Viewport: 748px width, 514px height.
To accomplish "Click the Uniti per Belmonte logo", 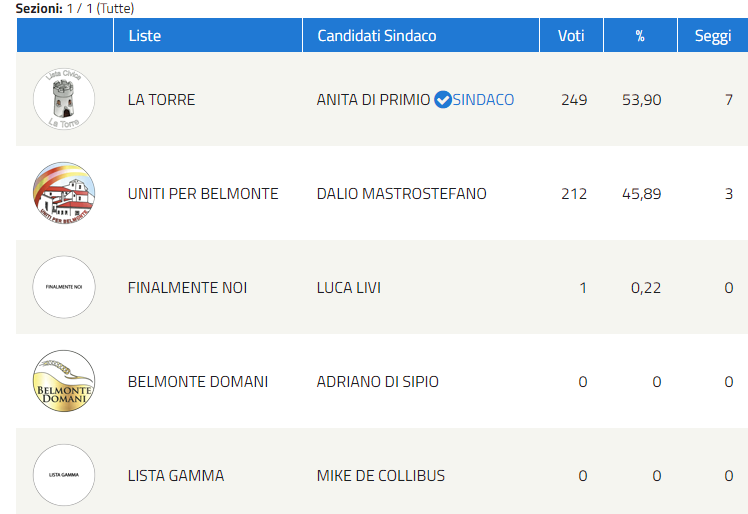I will coord(64,193).
